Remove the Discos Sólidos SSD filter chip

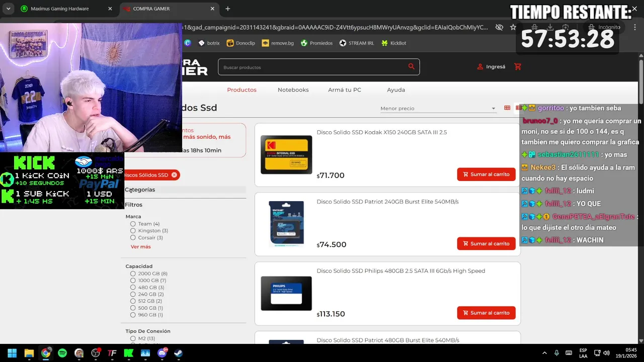coord(174,175)
